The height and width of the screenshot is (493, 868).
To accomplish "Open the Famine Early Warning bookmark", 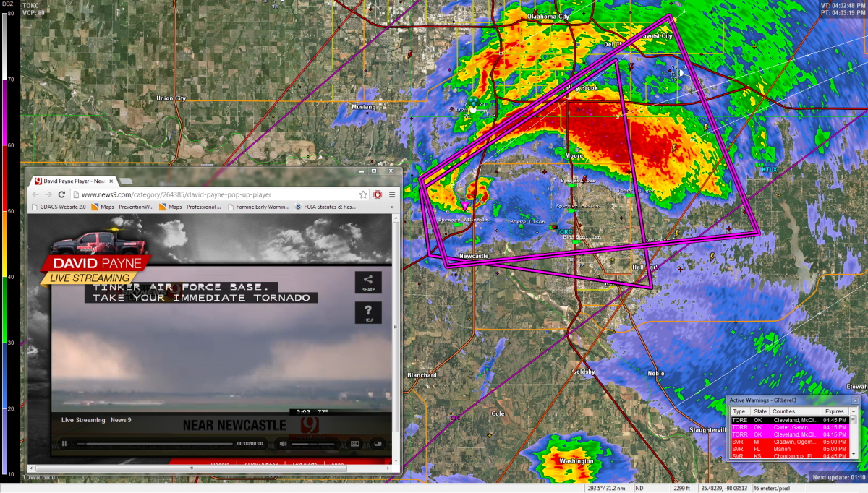I will 258,207.
